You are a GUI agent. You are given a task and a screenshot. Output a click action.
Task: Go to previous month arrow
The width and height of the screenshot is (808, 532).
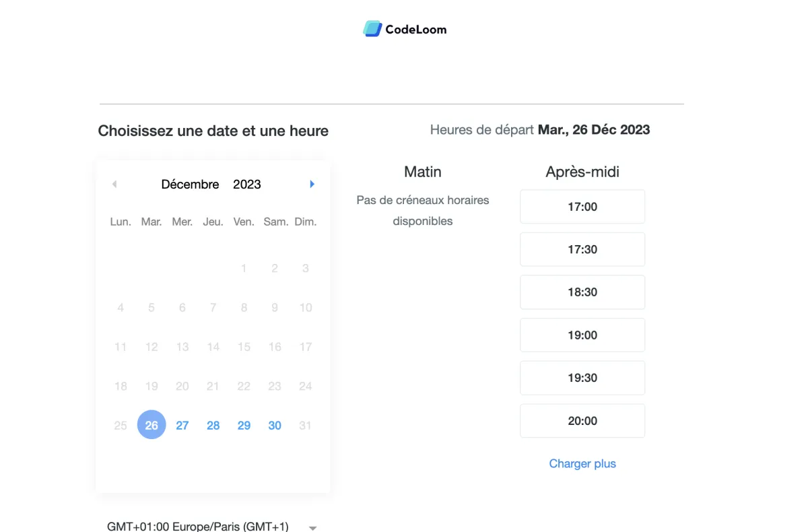114,184
